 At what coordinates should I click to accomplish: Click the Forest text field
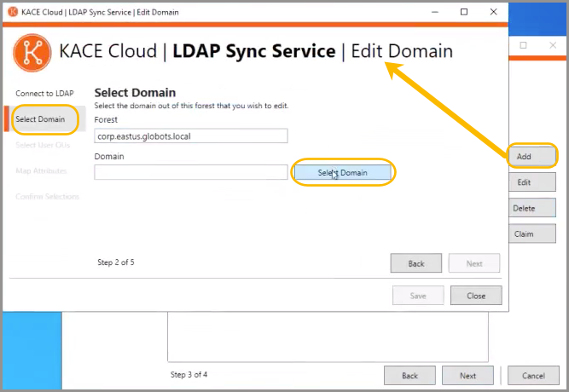point(191,135)
